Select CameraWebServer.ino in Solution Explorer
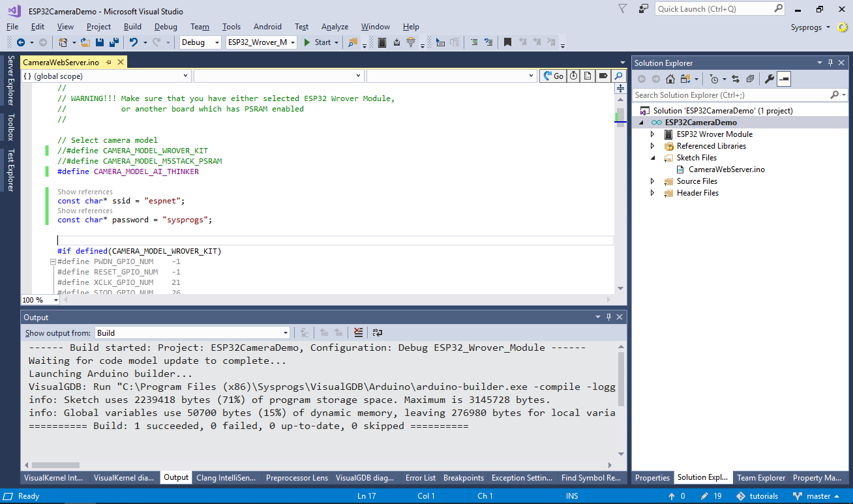The width and height of the screenshot is (853, 504). point(726,170)
